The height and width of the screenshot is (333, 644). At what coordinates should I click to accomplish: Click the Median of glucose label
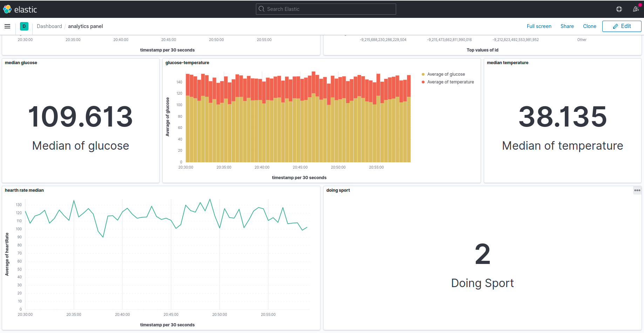coord(81,146)
